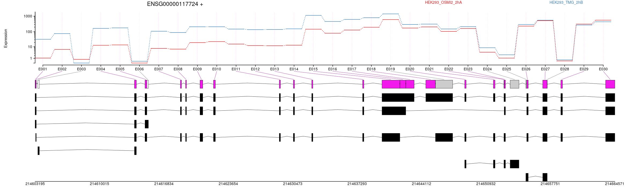Click the red expression segment above E015
The height and width of the screenshot is (188, 644).
click(313, 29)
